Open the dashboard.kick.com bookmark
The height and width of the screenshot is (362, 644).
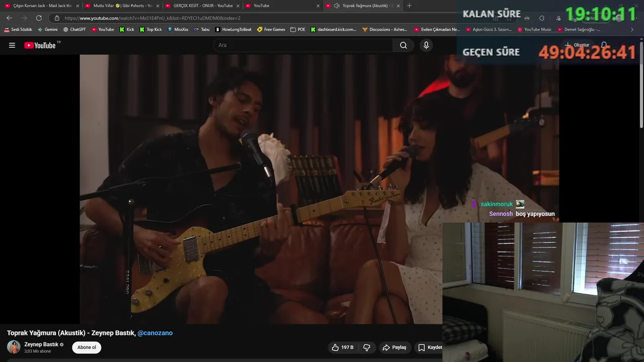pyautogui.click(x=334, y=30)
